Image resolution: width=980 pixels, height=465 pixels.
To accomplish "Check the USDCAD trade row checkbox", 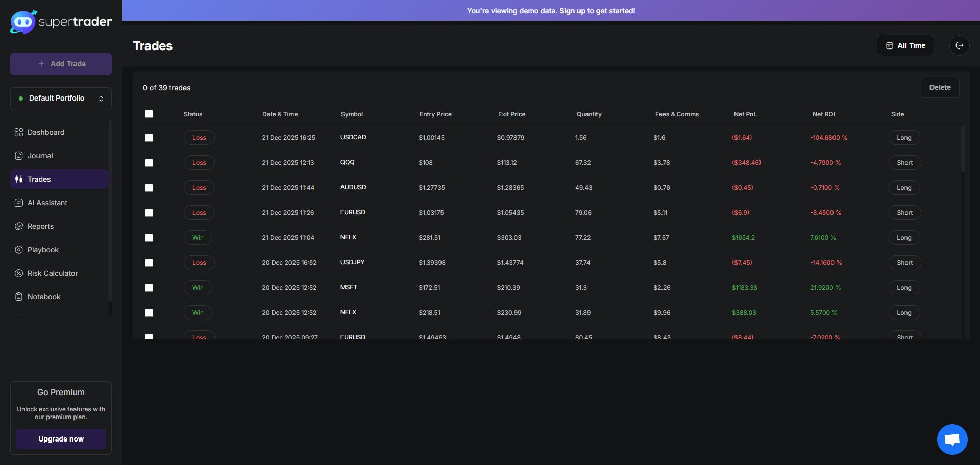I will tap(149, 138).
